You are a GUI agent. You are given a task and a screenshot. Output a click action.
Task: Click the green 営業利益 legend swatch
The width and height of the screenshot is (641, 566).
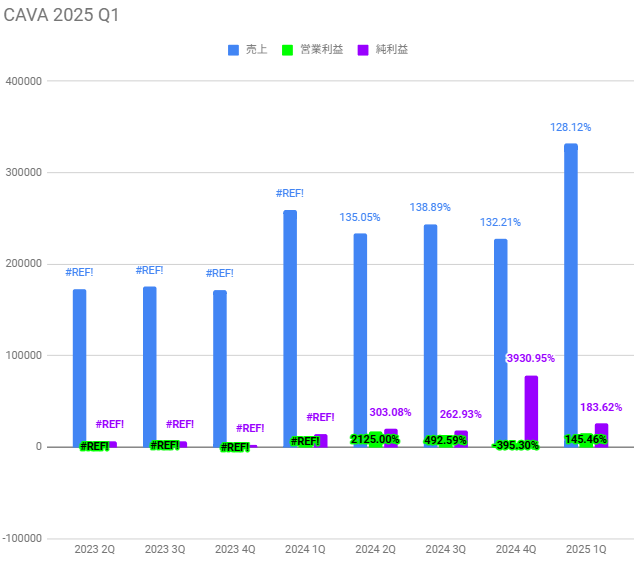click(287, 50)
